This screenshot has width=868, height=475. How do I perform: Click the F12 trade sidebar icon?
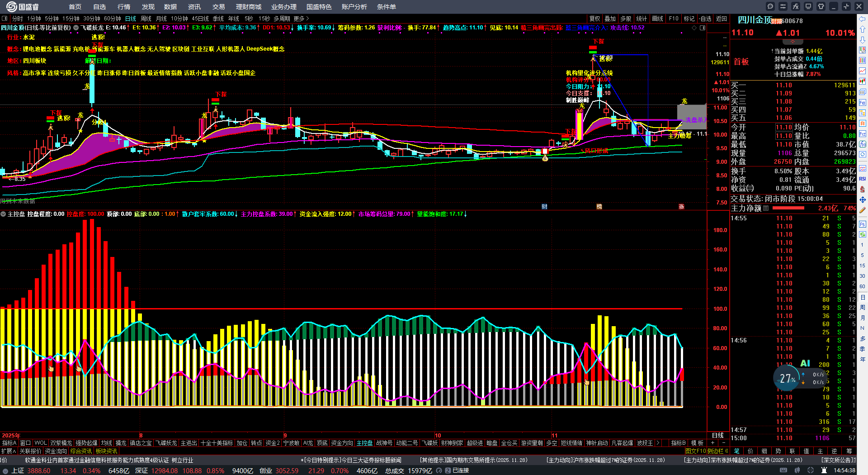click(x=863, y=134)
